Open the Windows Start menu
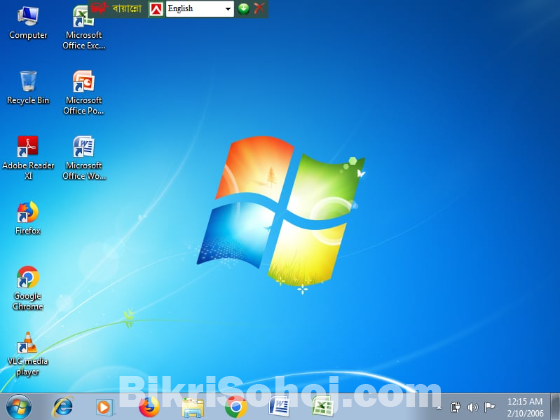This screenshot has height=420, width=560. coord(19,407)
